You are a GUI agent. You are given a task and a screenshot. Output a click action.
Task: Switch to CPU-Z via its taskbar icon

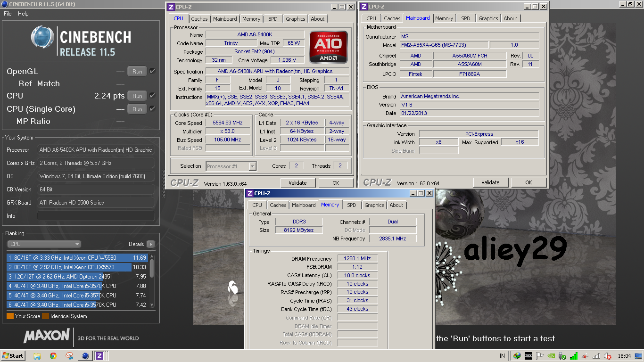click(x=99, y=356)
